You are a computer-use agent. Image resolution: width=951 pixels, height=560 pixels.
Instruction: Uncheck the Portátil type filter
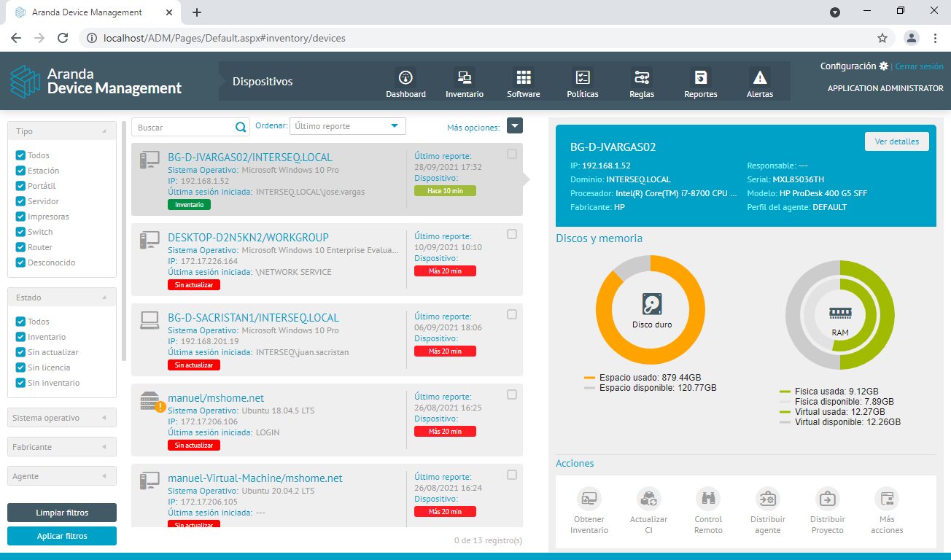tap(21, 186)
